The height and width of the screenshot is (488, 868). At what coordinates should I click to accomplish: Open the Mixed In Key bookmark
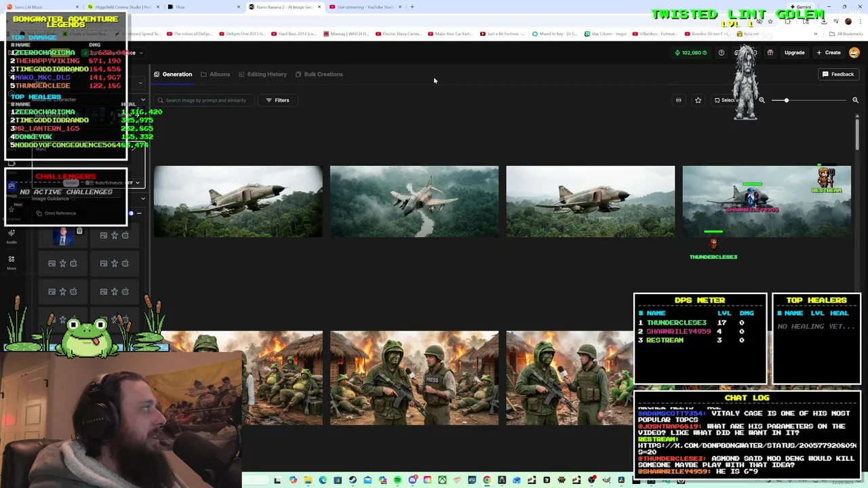(x=554, y=33)
